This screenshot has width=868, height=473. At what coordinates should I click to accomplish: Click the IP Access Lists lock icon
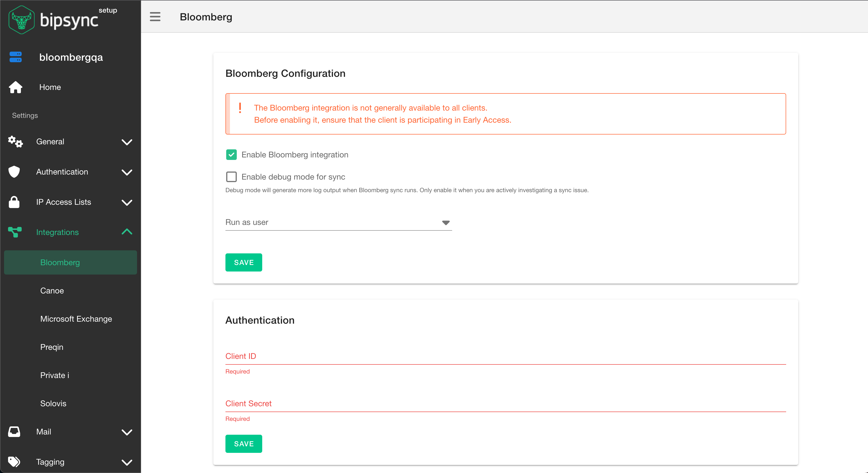(x=14, y=202)
